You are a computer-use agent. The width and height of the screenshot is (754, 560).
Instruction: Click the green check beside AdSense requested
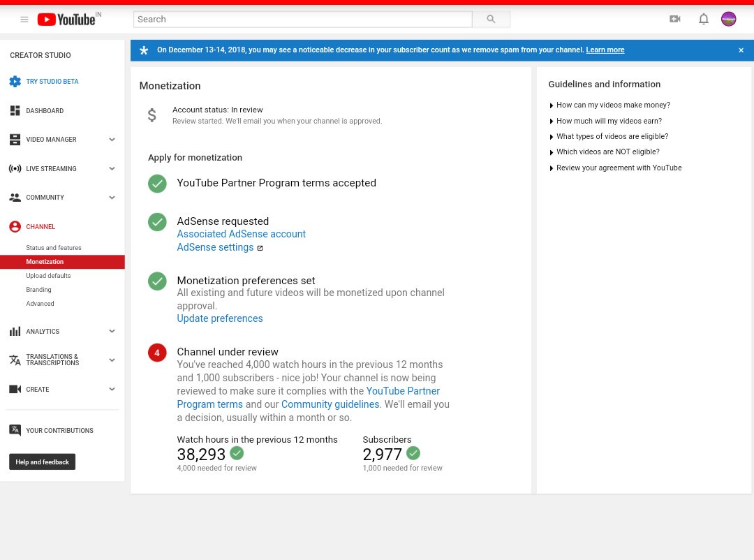(x=157, y=222)
